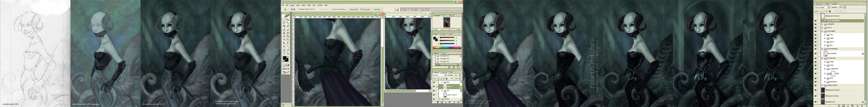Click the Fit On Screen button

pyautogui.click(x=366, y=9)
